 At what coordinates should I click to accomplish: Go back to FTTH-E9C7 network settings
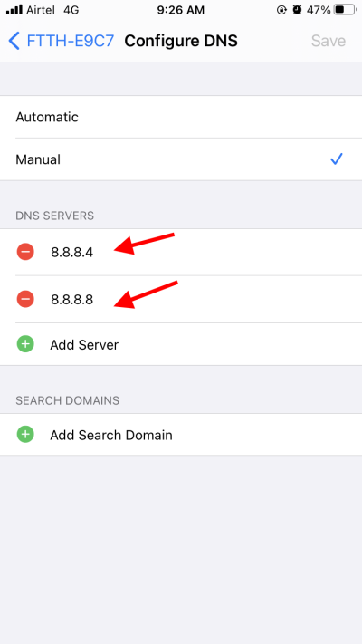62,41
